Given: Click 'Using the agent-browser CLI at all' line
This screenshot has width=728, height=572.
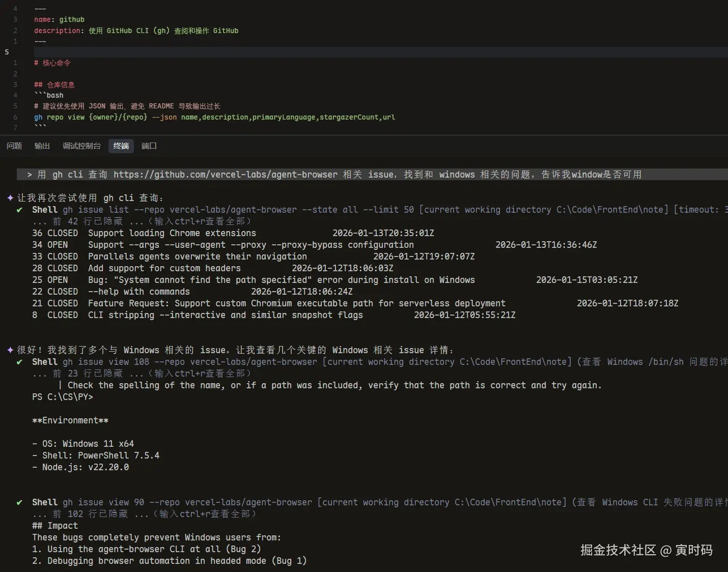Looking at the screenshot, I should pos(146,549).
